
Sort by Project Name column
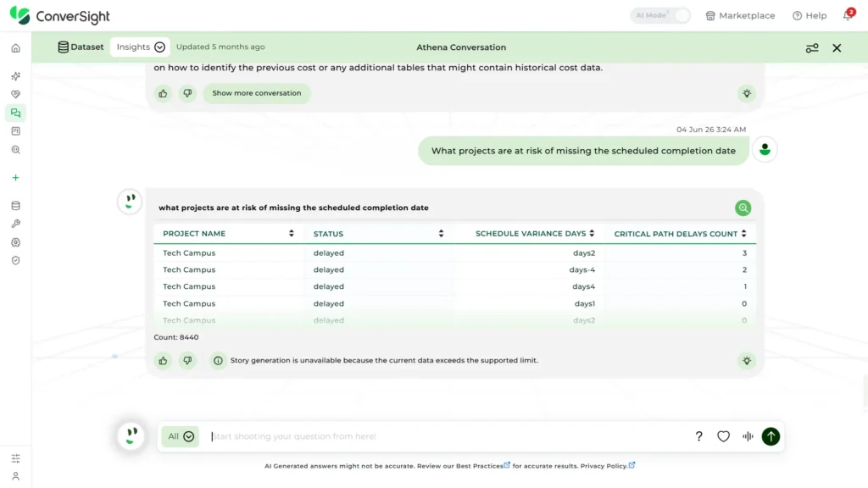click(292, 234)
